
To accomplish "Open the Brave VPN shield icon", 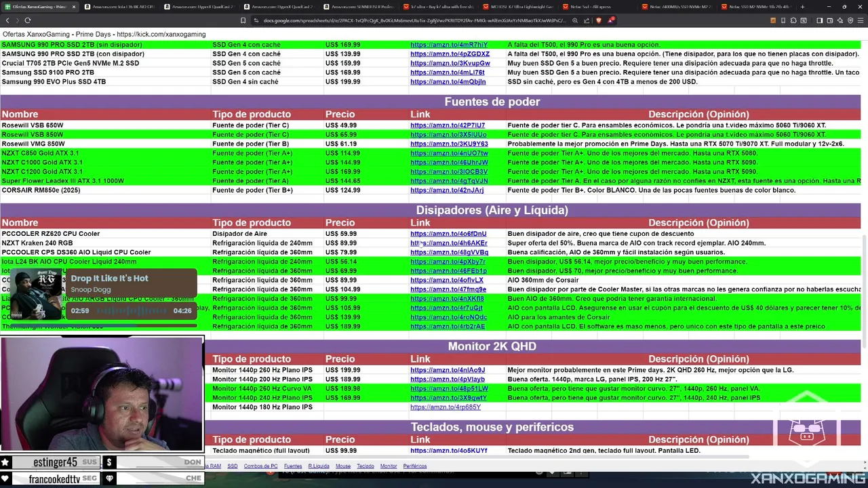I will click(x=850, y=20).
